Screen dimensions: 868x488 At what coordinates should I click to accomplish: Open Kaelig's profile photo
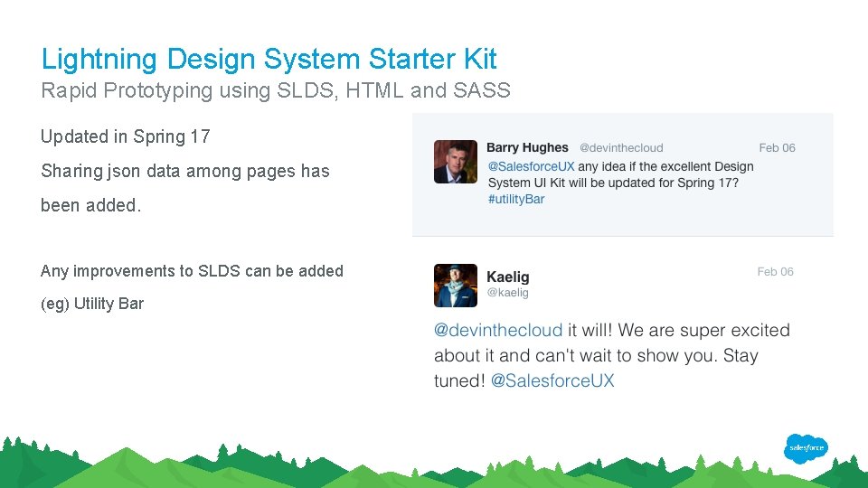[456, 286]
